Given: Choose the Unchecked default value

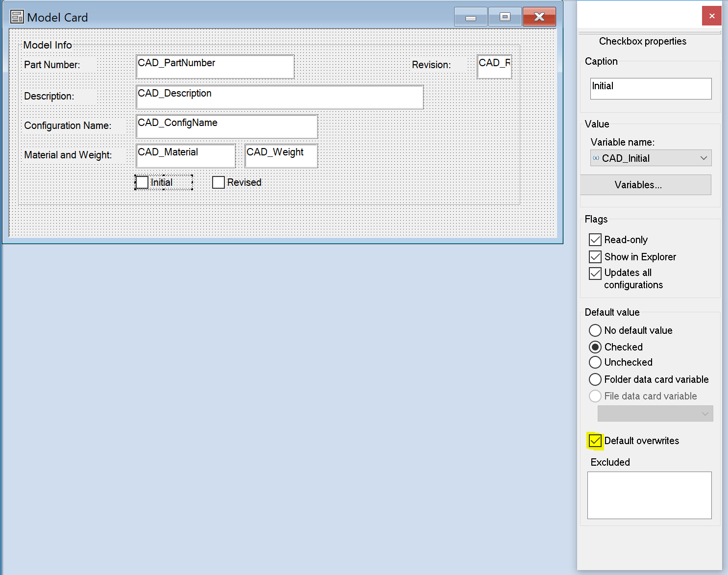Looking at the screenshot, I should coord(595,362).
